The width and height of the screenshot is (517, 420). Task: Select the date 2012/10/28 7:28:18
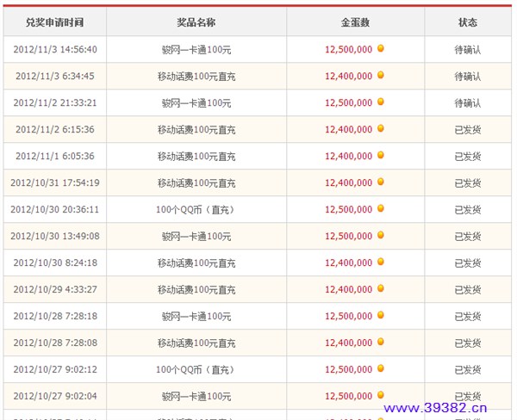click(55, 316)
